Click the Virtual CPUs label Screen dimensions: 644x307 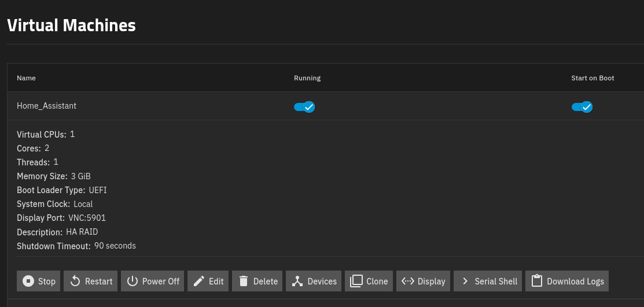(x=42, y=135)
